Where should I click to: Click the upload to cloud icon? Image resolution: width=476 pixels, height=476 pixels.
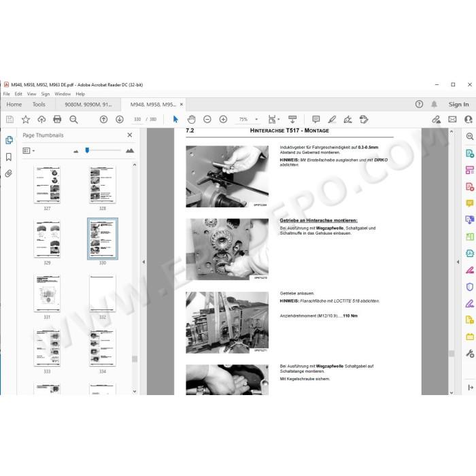click(x=41, y=119)
